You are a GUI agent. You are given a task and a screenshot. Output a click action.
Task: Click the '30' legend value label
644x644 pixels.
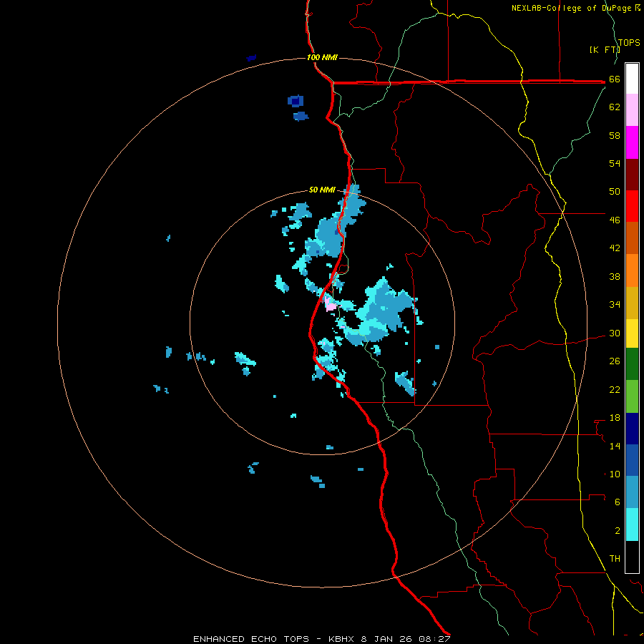[615, 333]
